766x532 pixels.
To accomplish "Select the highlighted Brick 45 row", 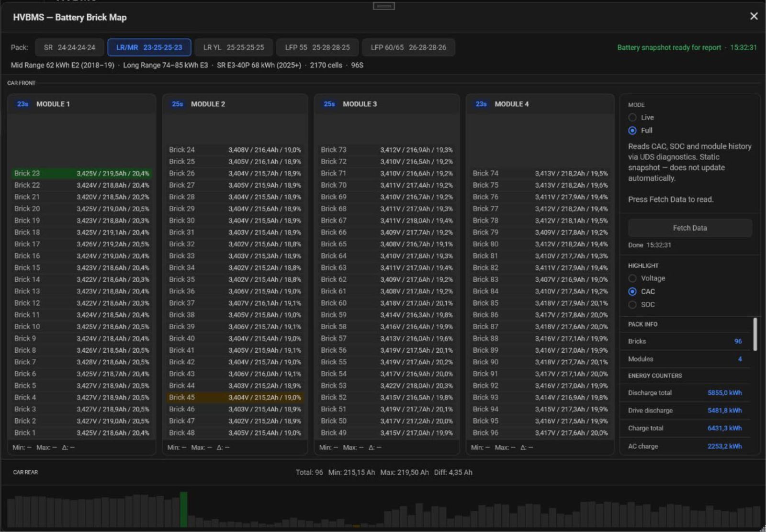I will 235,397.
